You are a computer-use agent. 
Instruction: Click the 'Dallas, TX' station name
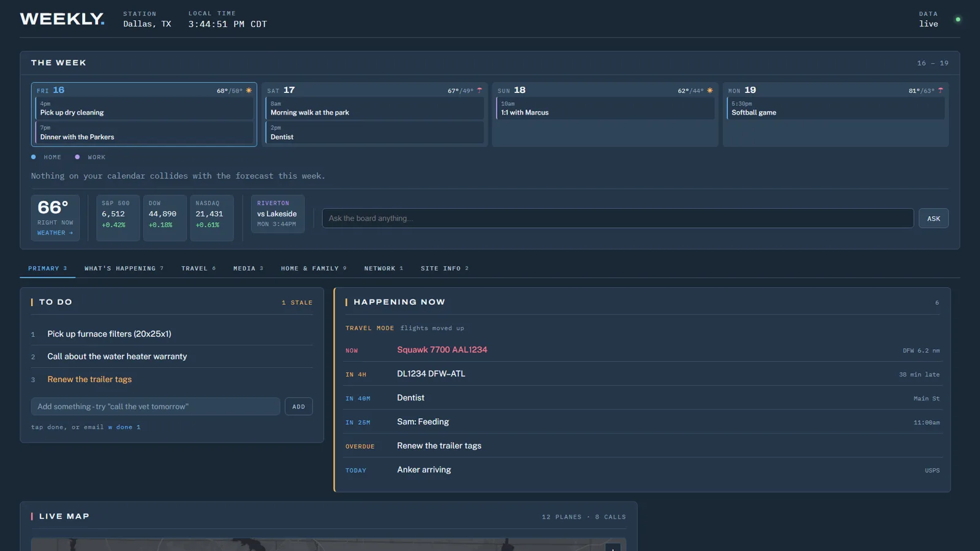point(147,24)
